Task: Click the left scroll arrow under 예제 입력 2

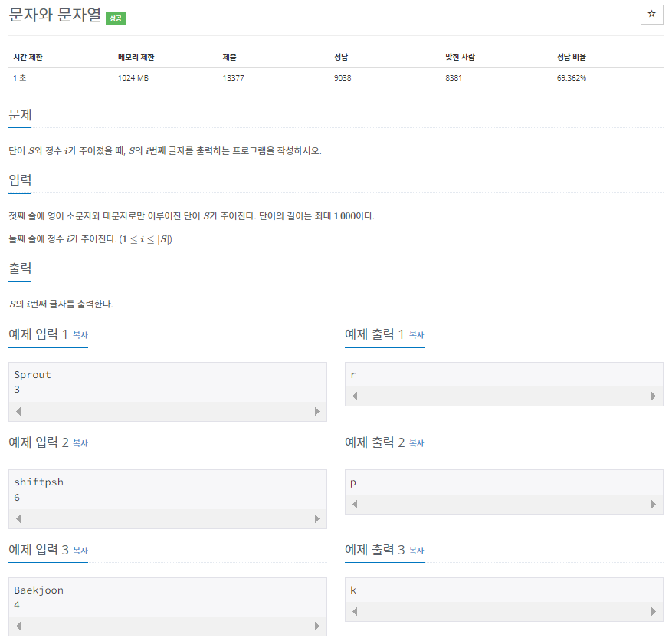Action: coord(17,518)
